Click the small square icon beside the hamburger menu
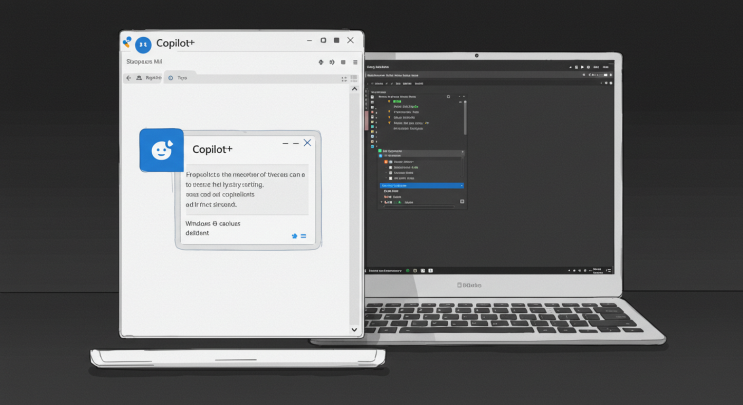 pos(343,62)
